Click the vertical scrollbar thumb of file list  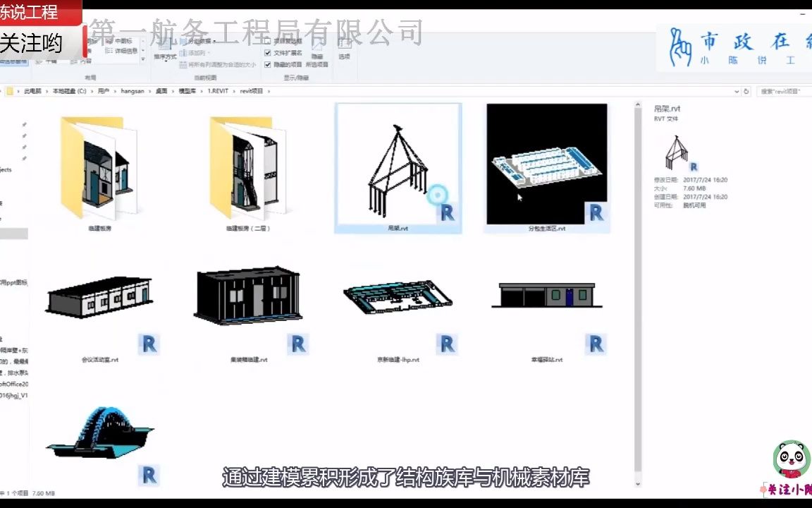point(638,290)
